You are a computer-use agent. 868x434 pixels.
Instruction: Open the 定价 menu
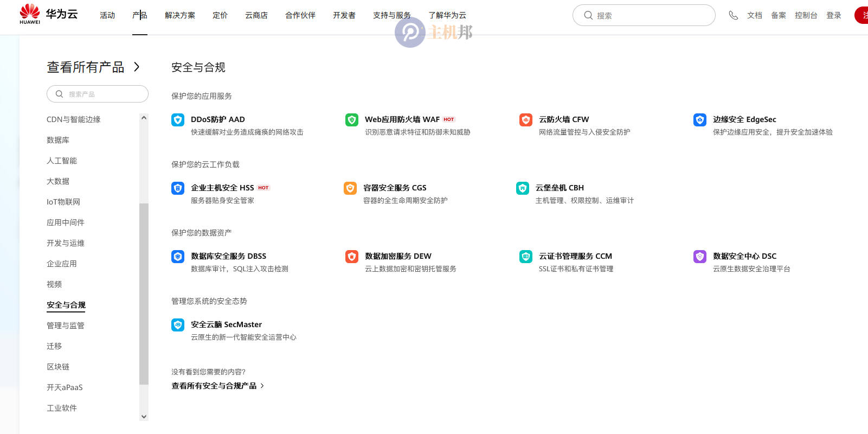click(x=220, y=15)
